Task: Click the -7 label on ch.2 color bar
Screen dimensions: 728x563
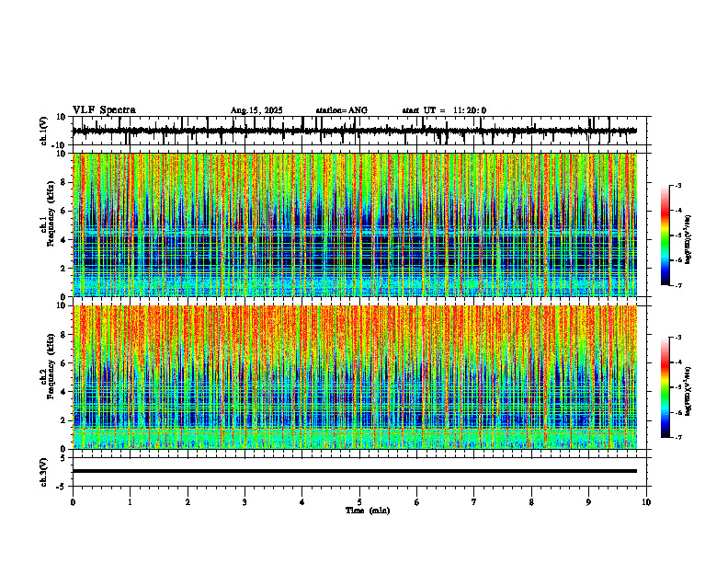Action: [x=678, y=437]
